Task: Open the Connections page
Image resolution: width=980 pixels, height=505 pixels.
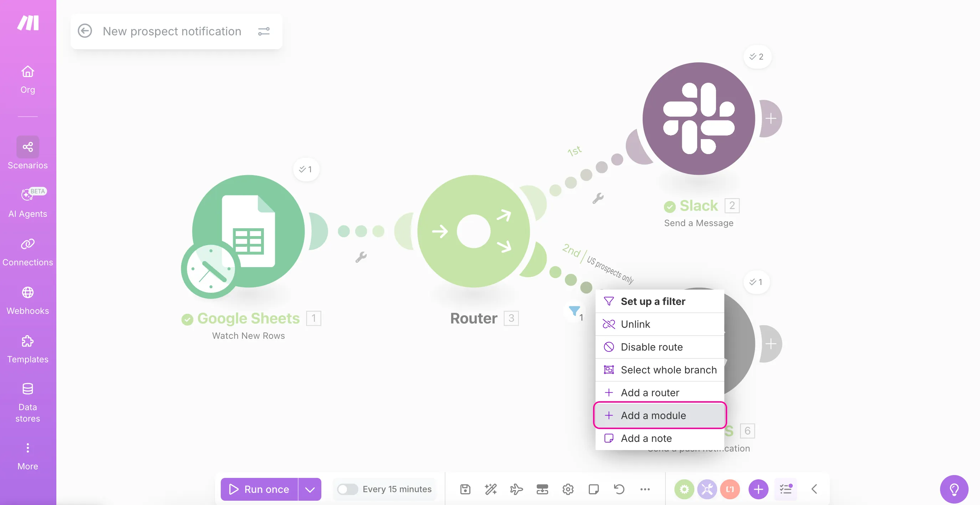Action: (x=28, y=251)
